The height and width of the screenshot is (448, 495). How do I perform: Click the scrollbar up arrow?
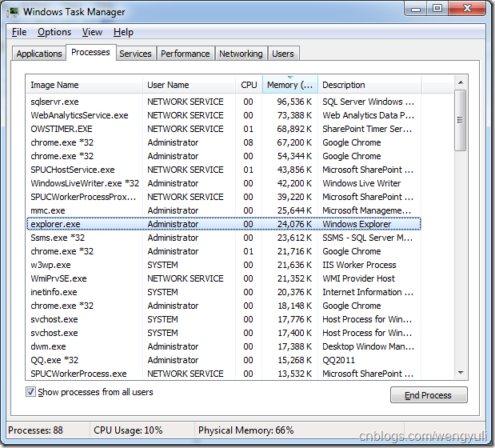click(x=461, y=82)
